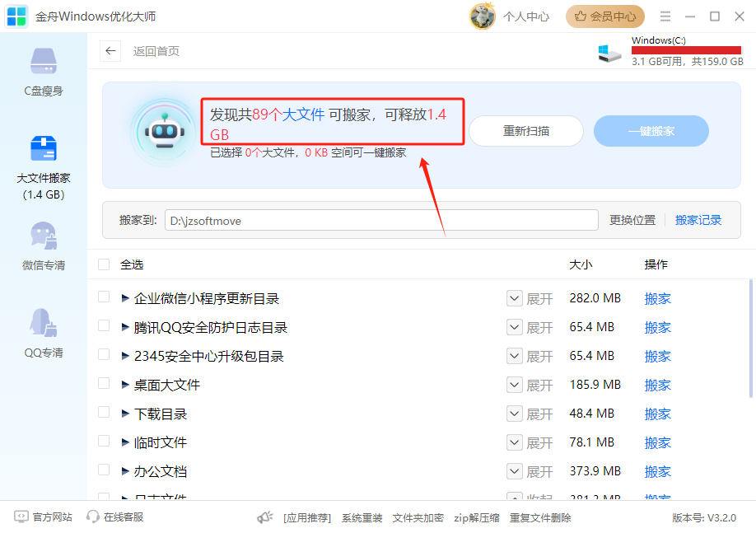Check the 桌面大文件 checkbox

click(104, 383)
